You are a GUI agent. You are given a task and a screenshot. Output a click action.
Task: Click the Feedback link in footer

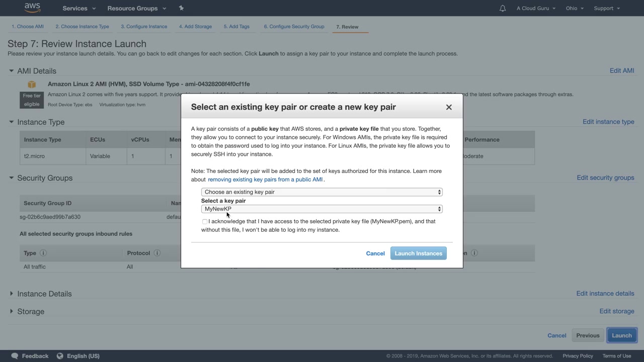(35, 356)
